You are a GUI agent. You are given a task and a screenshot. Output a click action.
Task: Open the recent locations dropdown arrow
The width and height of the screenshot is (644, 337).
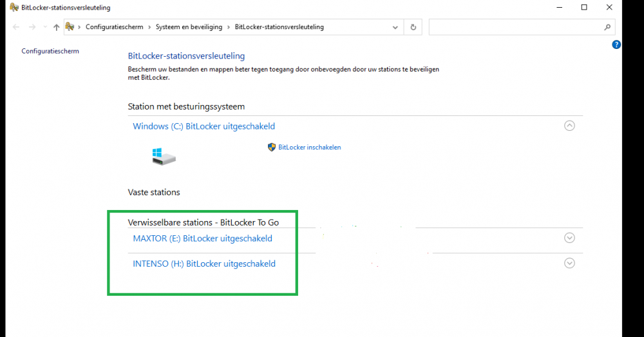coord(45,27)
